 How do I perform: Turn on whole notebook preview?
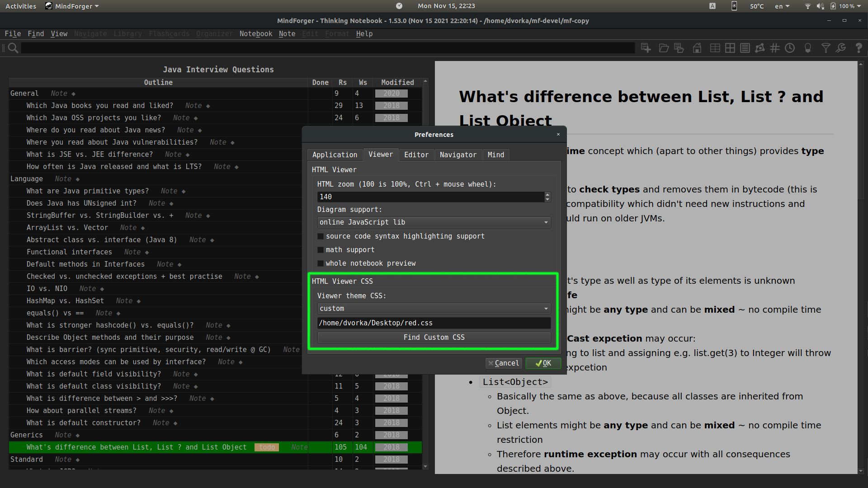tap(321, 263)
